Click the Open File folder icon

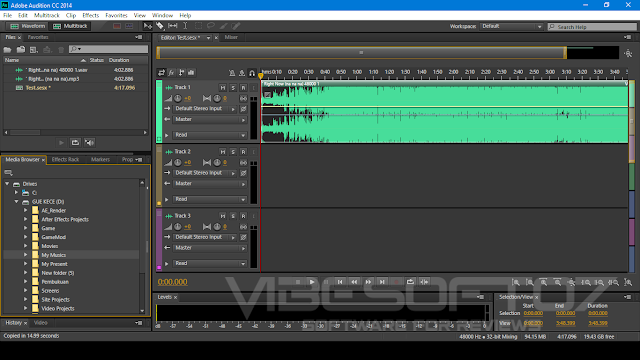(7, 49)
